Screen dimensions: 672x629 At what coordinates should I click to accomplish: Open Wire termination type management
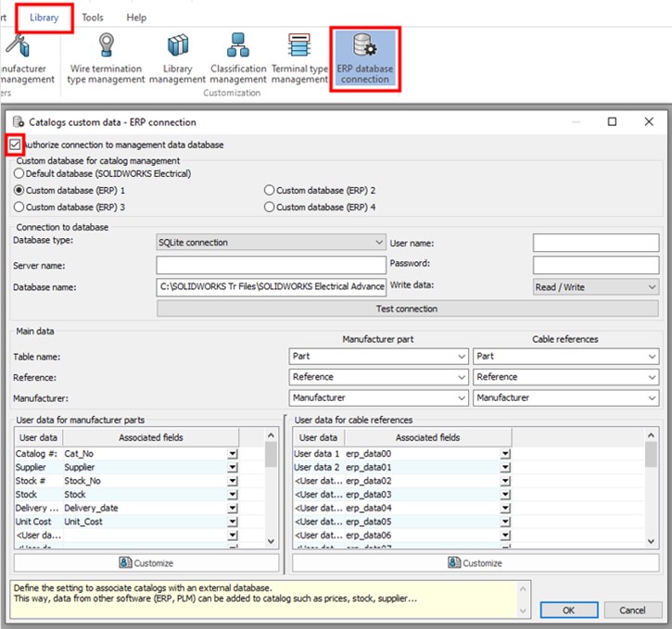[106, 57]
